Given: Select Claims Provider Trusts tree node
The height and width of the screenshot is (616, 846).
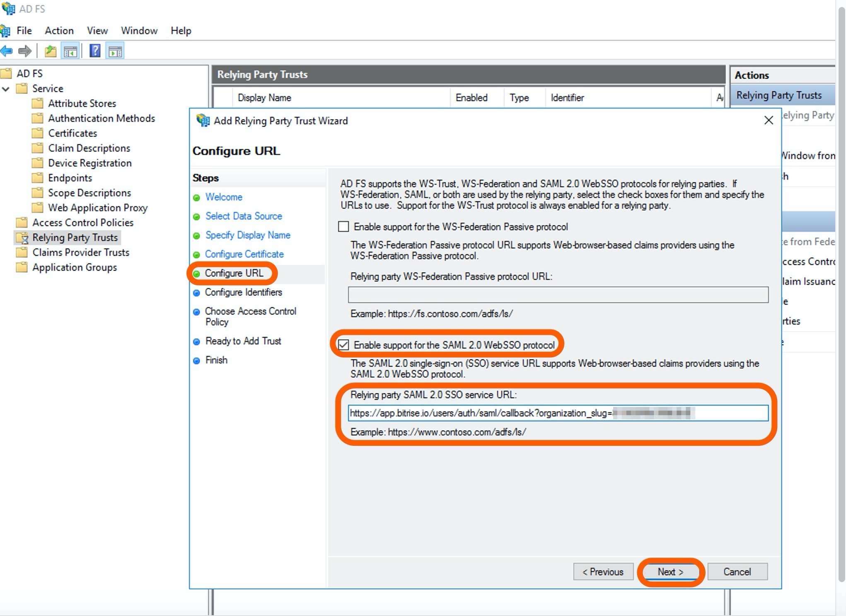Looking at the screenshot, I should tap(81, 252).
